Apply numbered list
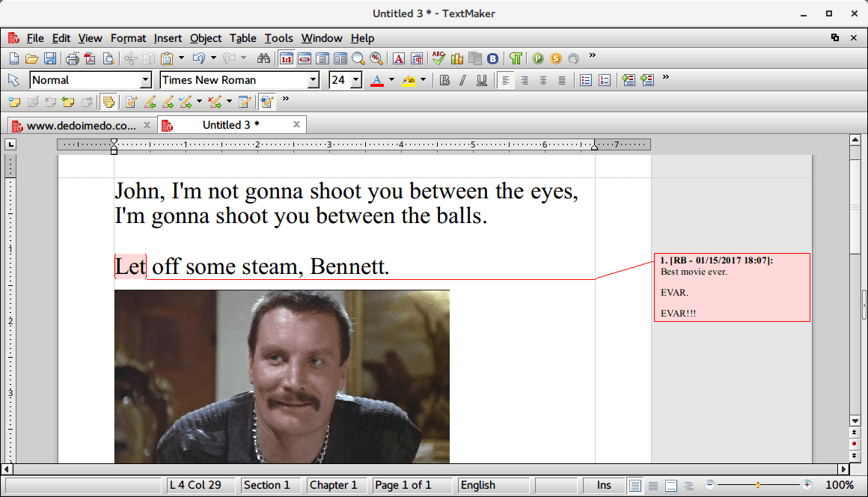868x497 pixels. (x=605, y=80)
